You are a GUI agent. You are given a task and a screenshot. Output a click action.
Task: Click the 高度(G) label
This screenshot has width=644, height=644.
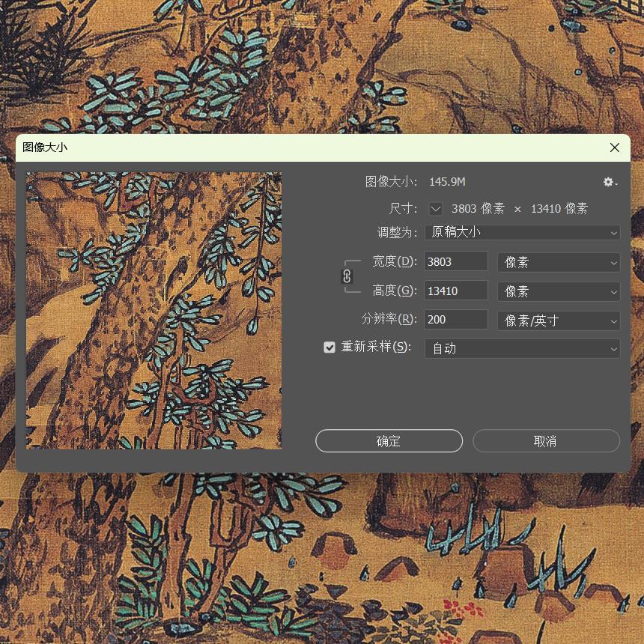click(x=395, y=291)
